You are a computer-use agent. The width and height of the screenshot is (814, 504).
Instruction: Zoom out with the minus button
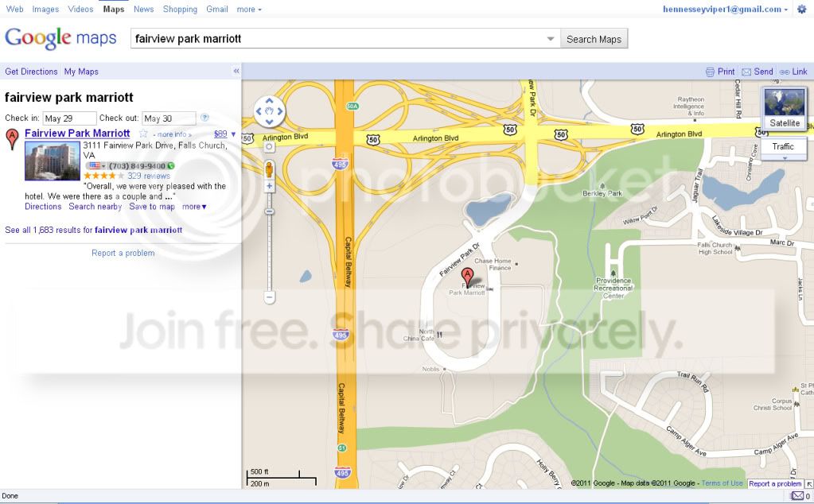point(269,297)
